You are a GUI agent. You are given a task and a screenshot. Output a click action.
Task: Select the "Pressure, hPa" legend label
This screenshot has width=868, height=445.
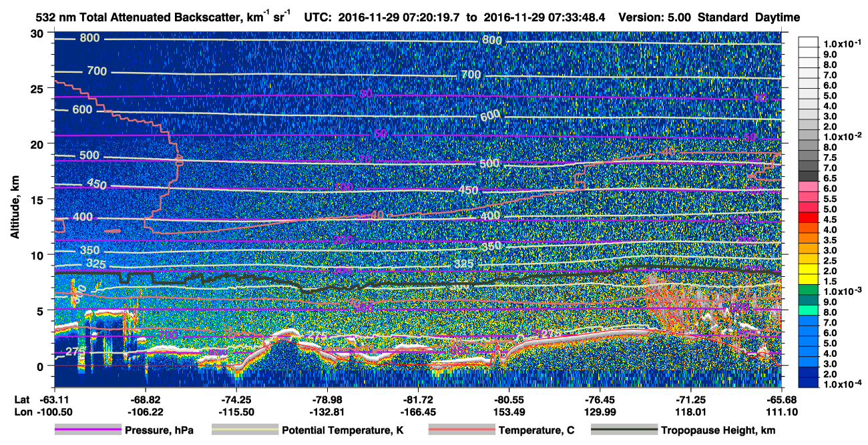[159, 430]
